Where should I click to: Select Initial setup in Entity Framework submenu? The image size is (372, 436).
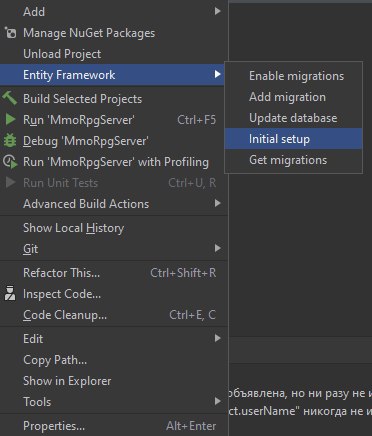coord(293,139)
